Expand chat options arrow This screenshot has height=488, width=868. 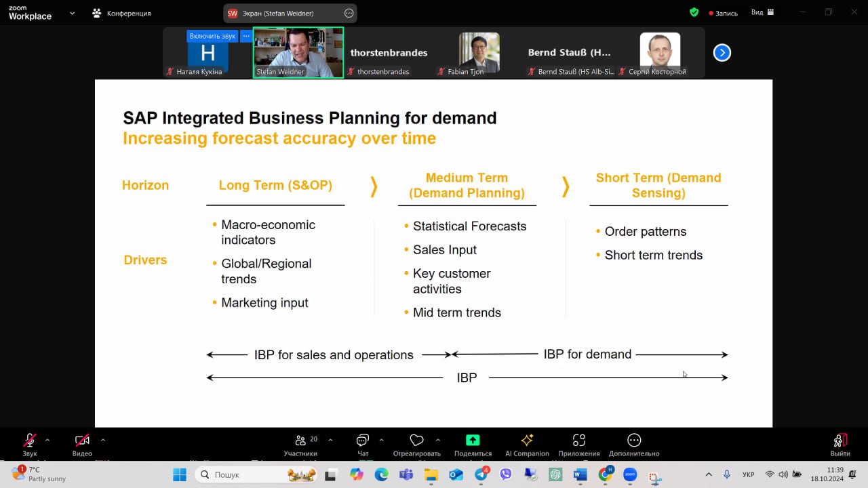pos(382,440)
